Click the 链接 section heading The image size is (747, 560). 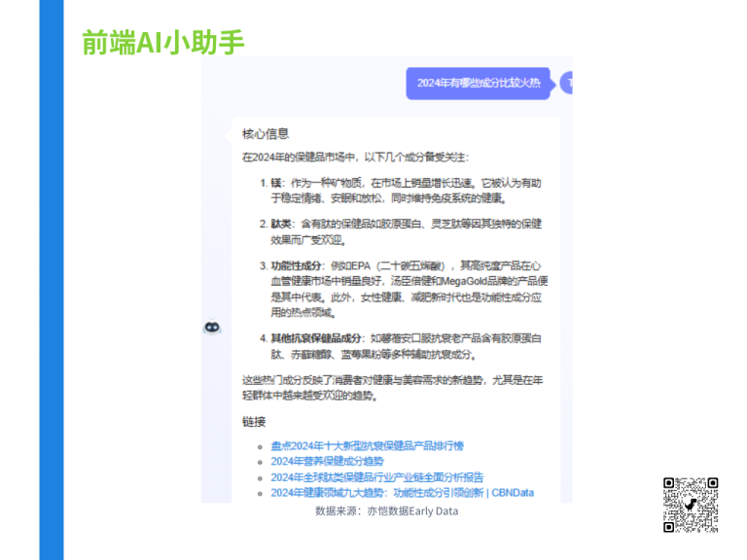click(254, 422)
